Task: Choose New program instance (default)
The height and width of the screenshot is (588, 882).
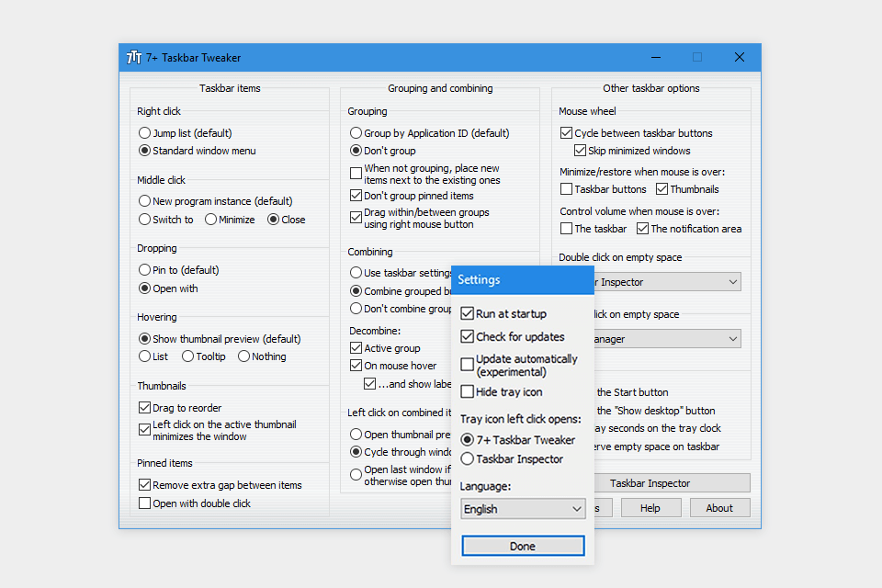Action: 144,201
